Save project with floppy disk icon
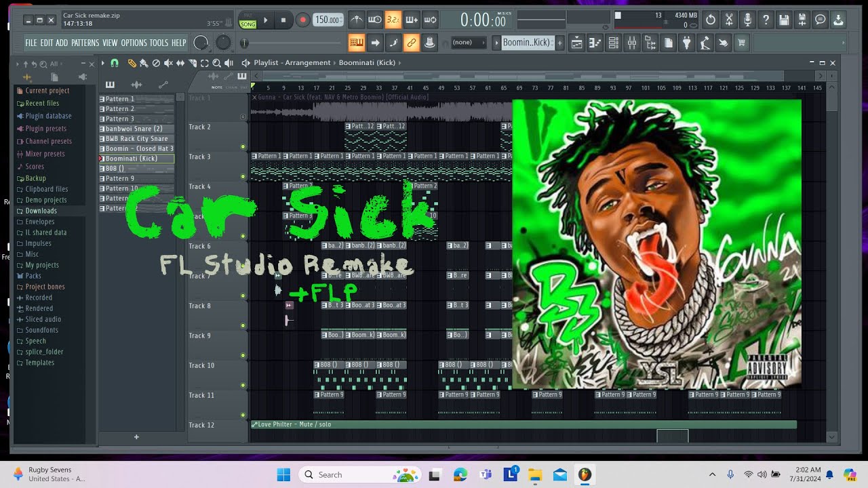The width and height of the screenshot is (868, 488). coord(784,20)
